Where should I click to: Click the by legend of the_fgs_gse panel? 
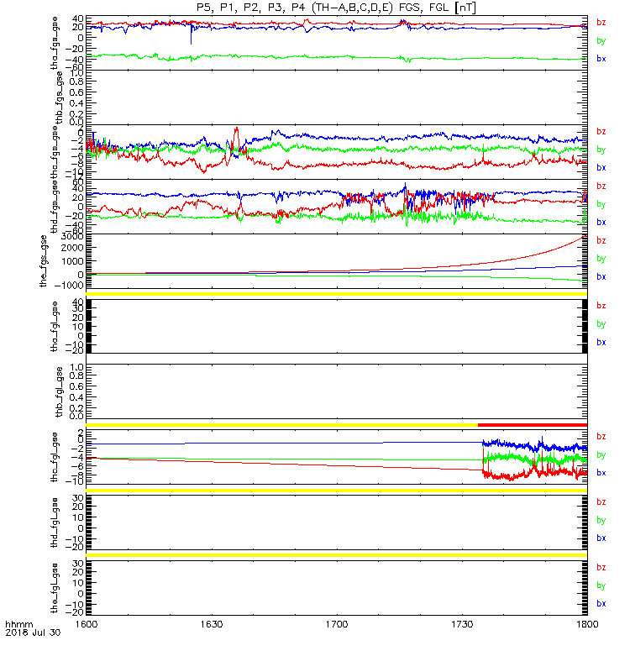601,259
